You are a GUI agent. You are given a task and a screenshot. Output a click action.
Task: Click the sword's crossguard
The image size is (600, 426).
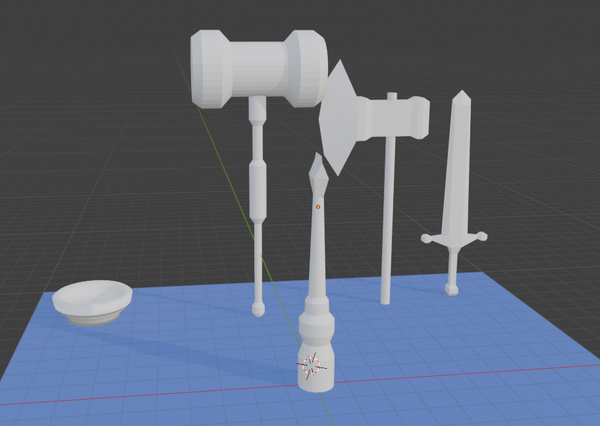454,238
